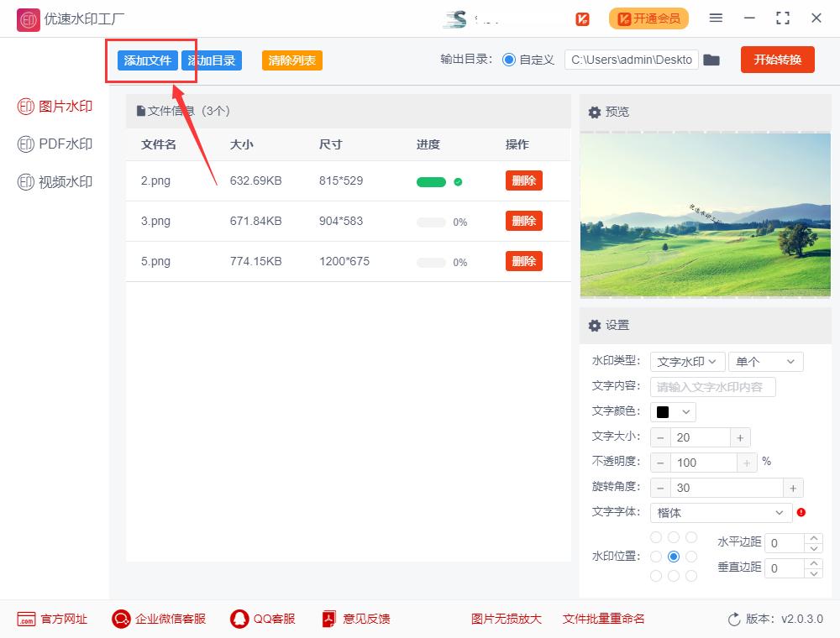Open the hamburger menu at top right
Screen dimensions: 840x638
(x=716, y=18)
